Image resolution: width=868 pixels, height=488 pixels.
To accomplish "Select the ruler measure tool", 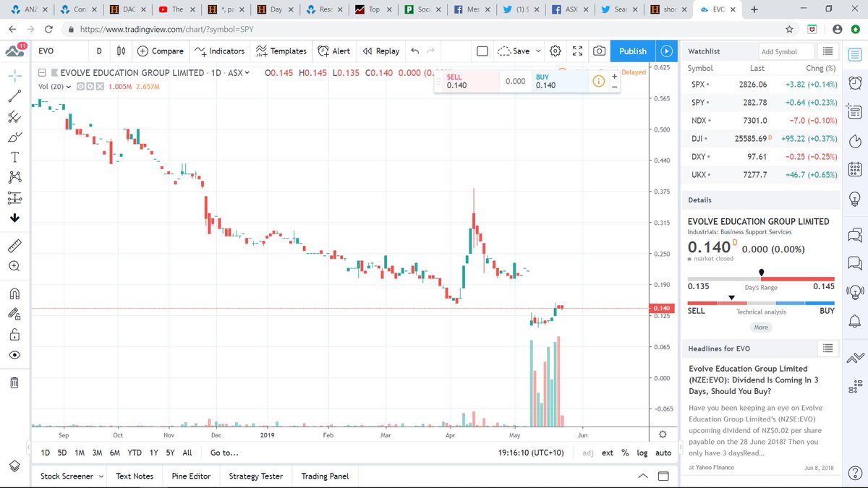I will (14, 246).
